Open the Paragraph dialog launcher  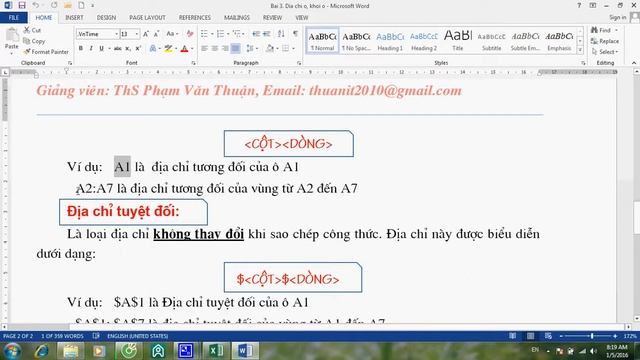click(299, 63)
